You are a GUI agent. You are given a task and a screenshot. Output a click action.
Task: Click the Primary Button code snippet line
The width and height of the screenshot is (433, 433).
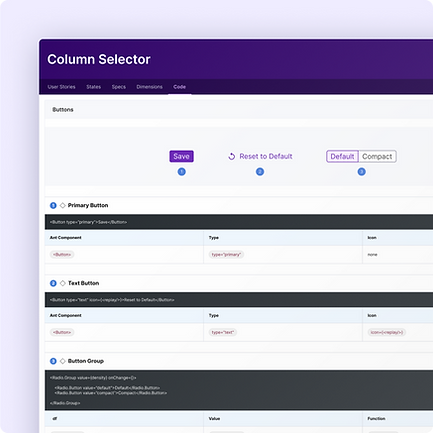88,222
